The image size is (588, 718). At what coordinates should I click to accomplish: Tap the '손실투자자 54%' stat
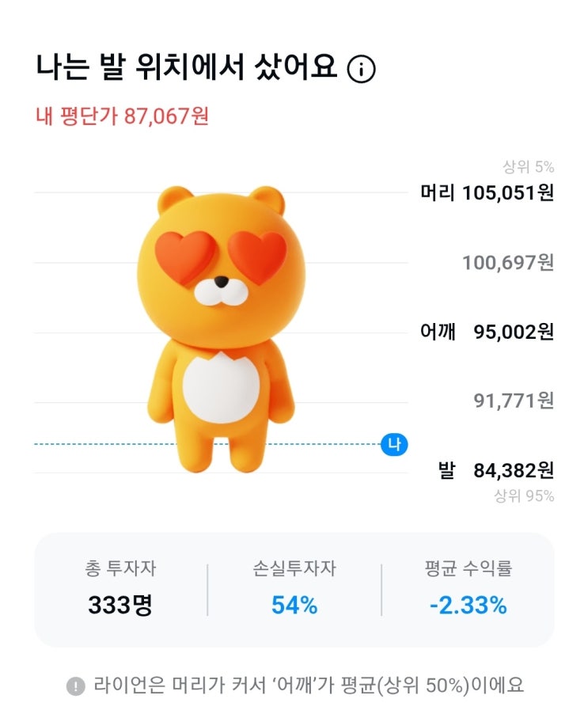[294, 590]
